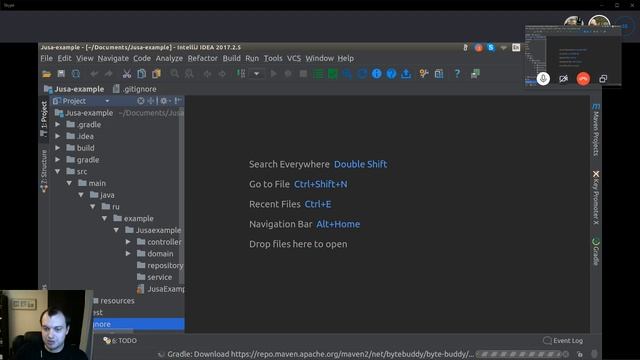
Task: Open the Event Log
Action: (563, 340)
